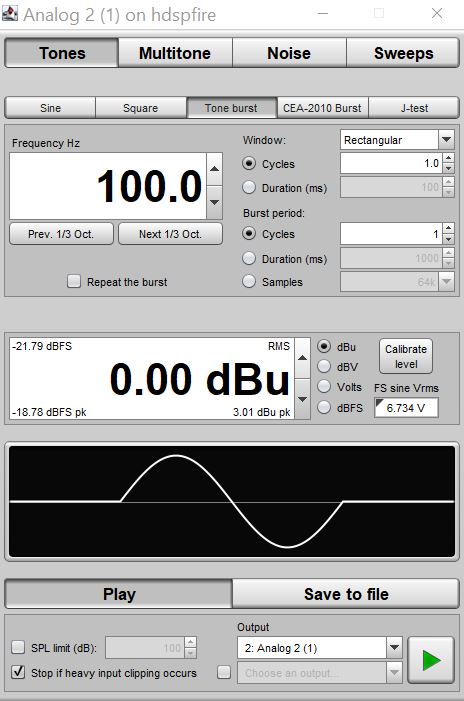The height and width of the screenshot is (701, 464).
Task: Click the Play button
Action: [118, 594]
